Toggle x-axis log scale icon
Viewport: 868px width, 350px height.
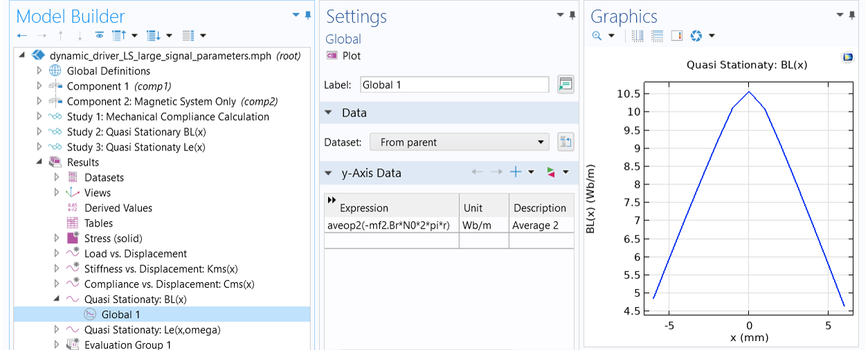(638, 35)
